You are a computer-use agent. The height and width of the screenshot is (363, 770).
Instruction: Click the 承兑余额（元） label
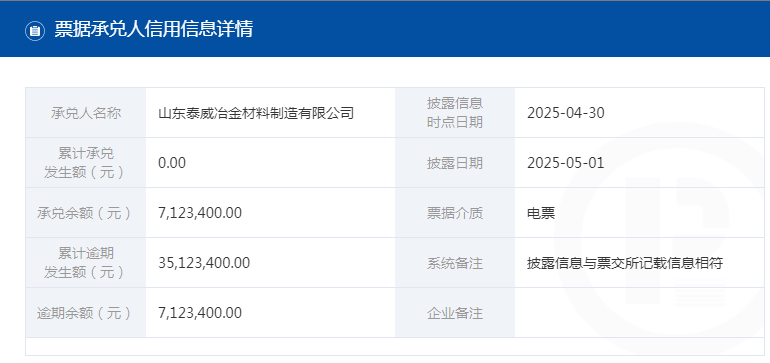tap(86, 213)
